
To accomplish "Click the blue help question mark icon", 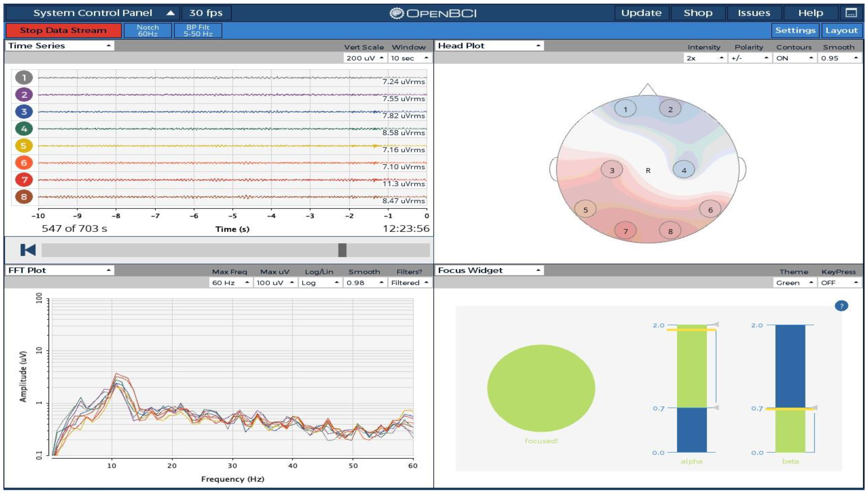I will coord(841,306).
